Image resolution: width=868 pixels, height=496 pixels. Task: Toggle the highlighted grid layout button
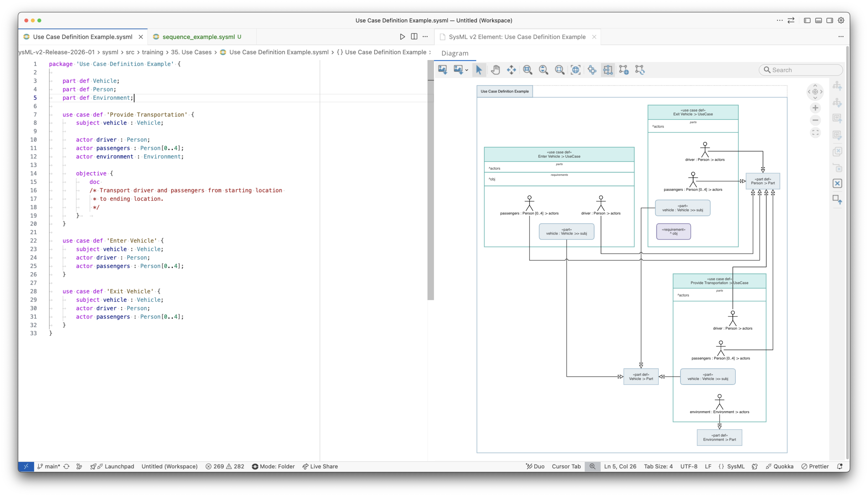point(608,70)
